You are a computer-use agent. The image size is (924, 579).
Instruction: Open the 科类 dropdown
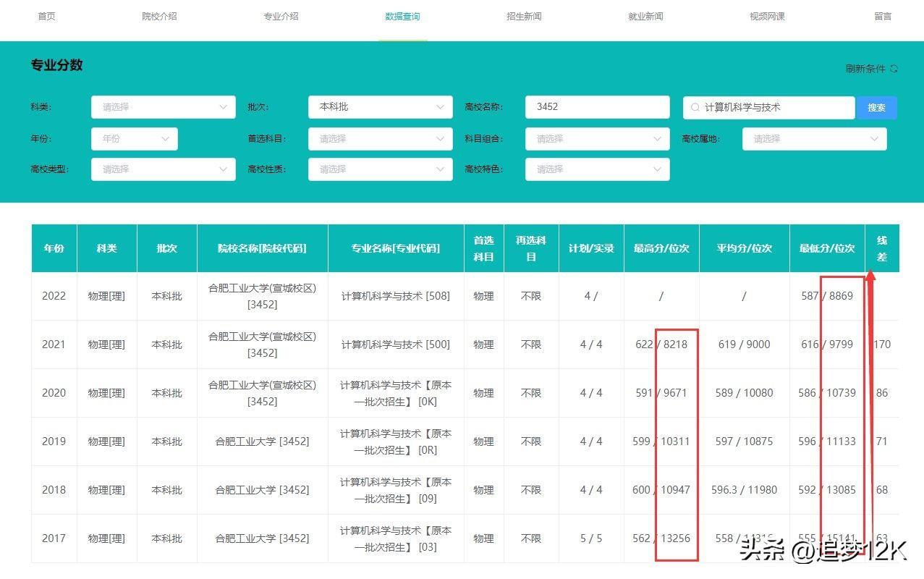(163, 107)
